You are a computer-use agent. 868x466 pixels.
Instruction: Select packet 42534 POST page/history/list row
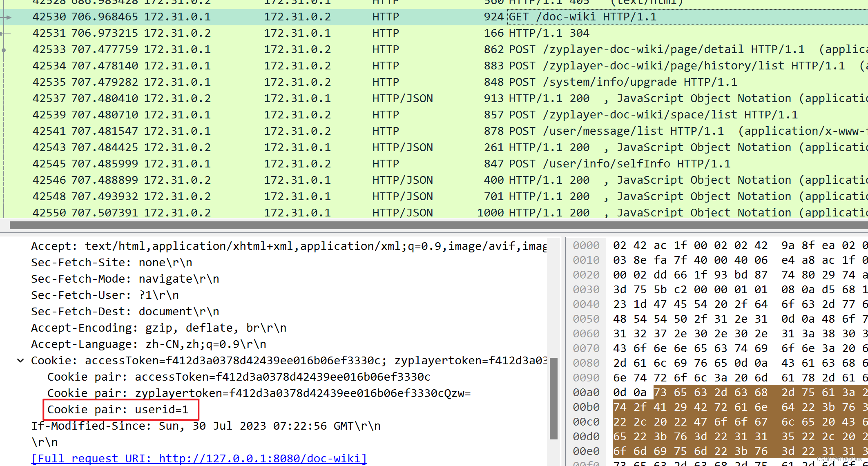434,66
